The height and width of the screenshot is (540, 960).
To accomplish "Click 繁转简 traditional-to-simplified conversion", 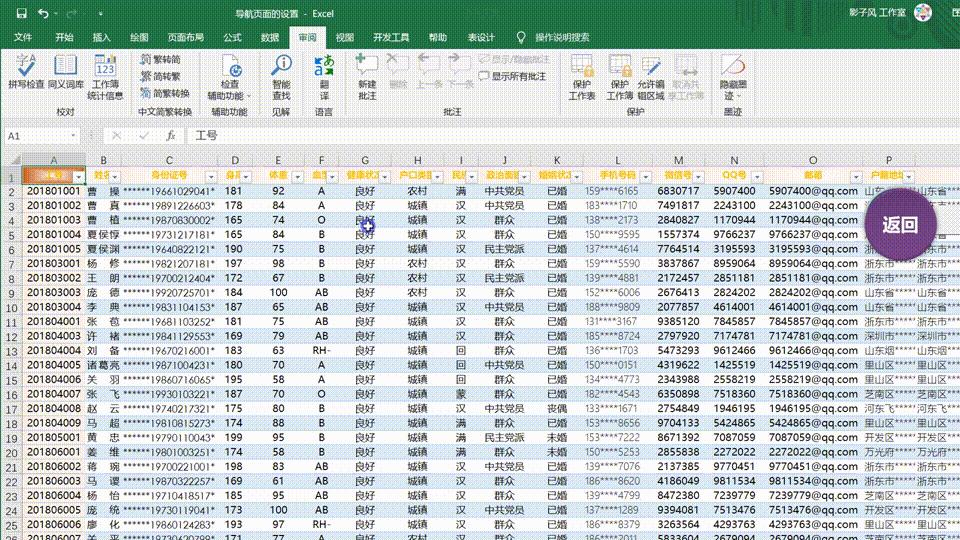I will tap(160, 60).
